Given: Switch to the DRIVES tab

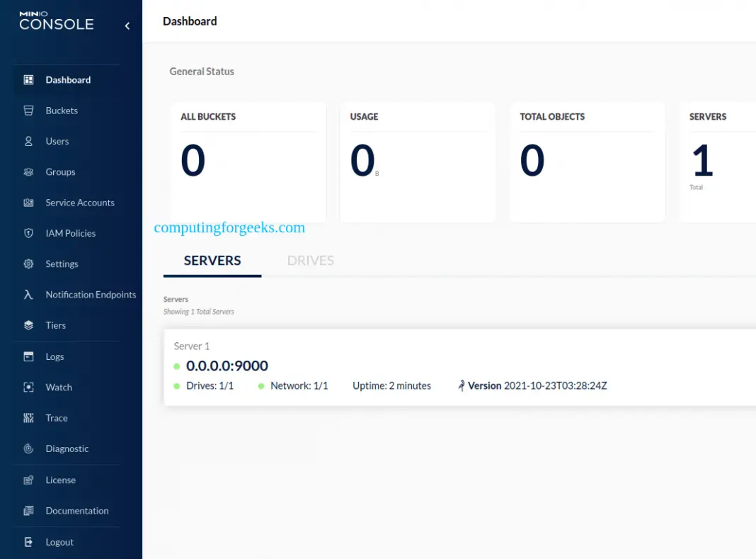Looking at the screenshot, I should pos(310,260).
